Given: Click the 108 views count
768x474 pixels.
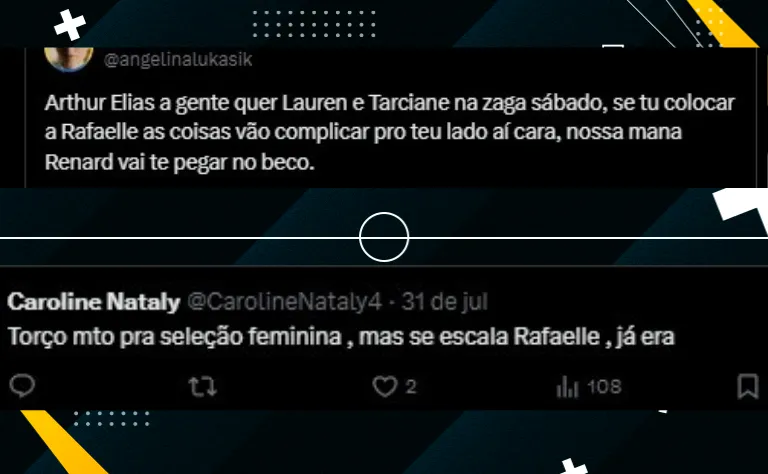Looking at the screenshot, I should pos(604,387).
